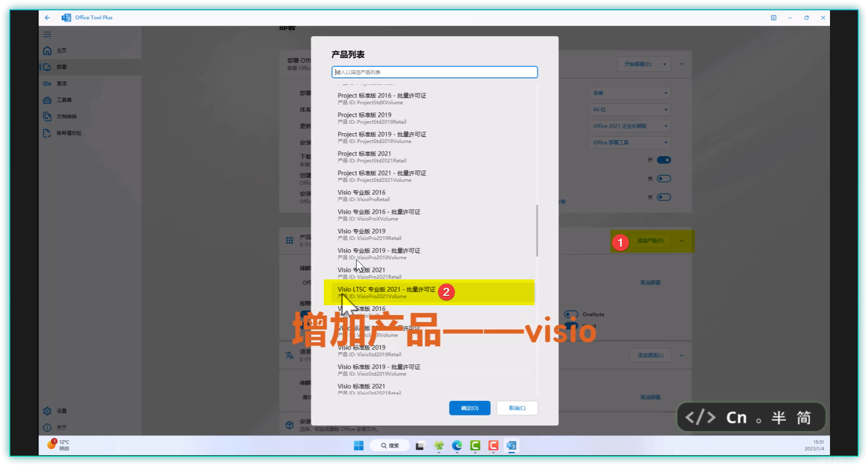Select 设置 in the sidebar menu
Image resolution: width=868 pixels, height=466 pixels.
point(62,411)
